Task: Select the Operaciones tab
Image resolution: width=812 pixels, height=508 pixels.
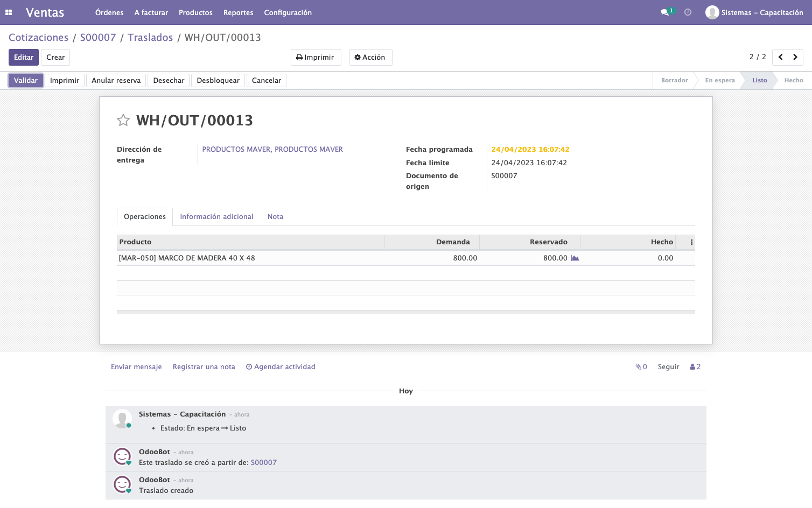Action: click(x=145, y=217)
